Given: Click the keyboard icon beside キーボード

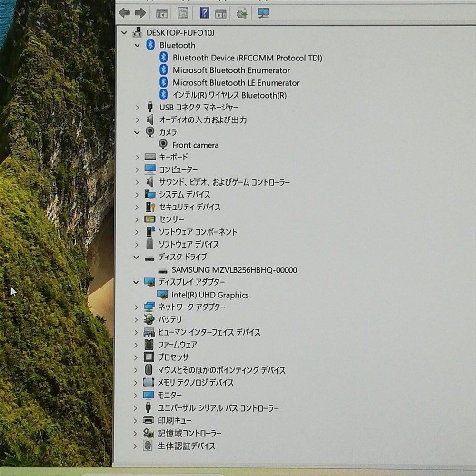Looking at the screenshot, I should pos(150,157).
